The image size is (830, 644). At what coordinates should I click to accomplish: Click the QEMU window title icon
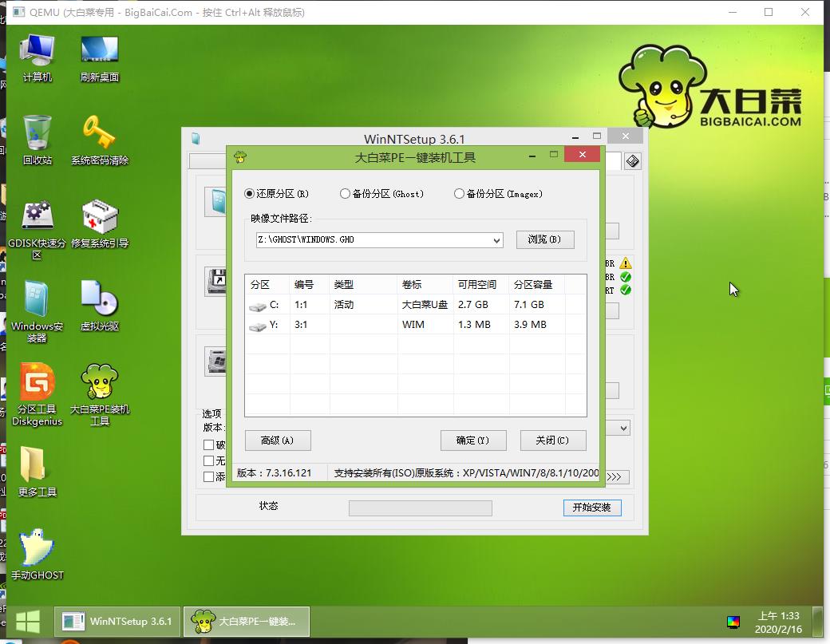(x=18, y=12)
